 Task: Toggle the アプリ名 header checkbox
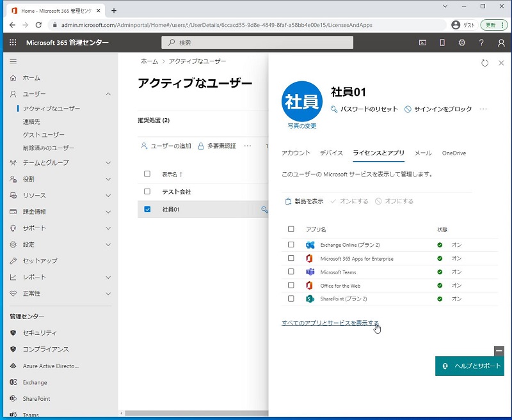(x=291, y=229)
